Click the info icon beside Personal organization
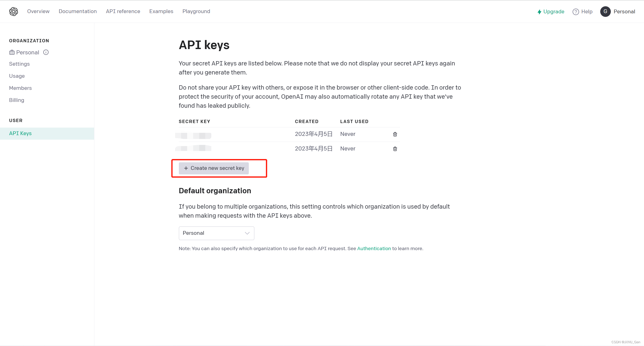This screenshot has width=644, height=346. [46, 52]
